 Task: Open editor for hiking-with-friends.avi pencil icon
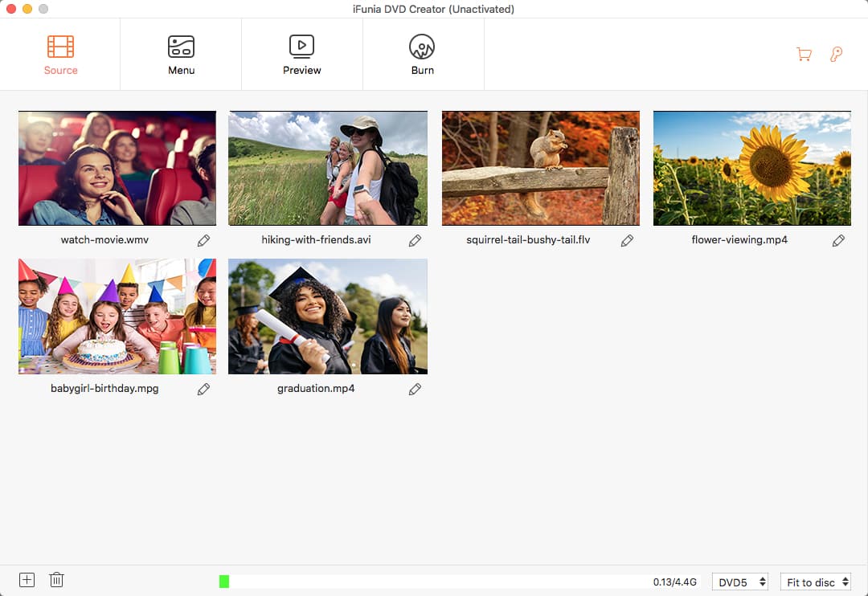(415, 240)
